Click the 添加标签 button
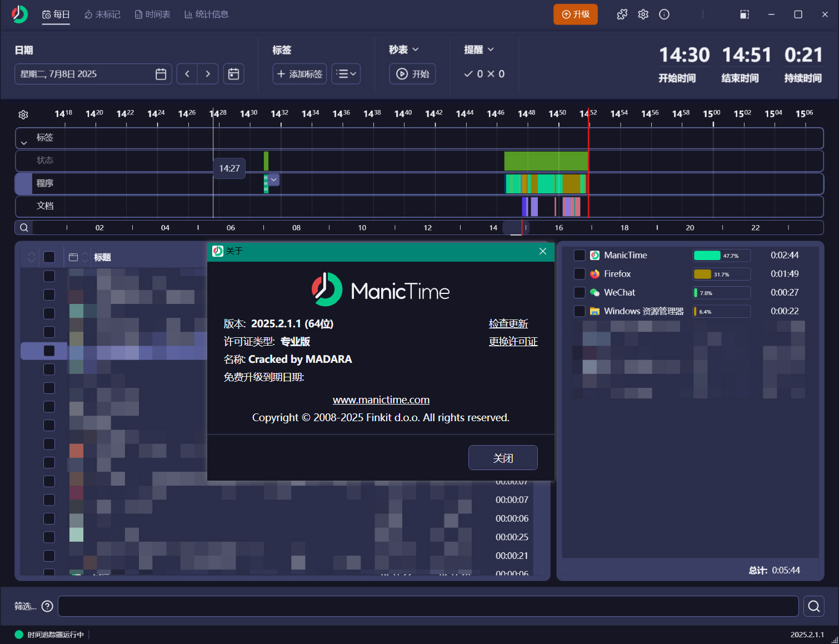The image size is (839, 644). pyautogui.click(x=299, y=74)
